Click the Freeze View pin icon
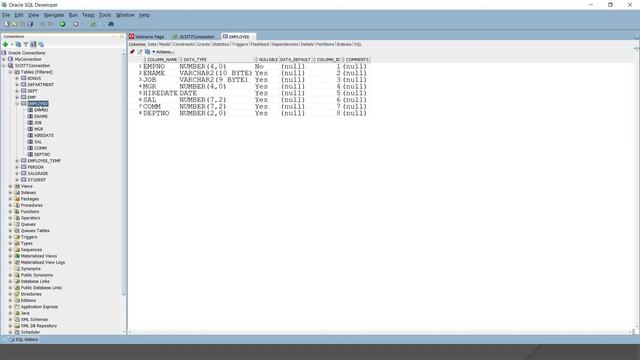640x360 pixels. click(x=132, y=52)
